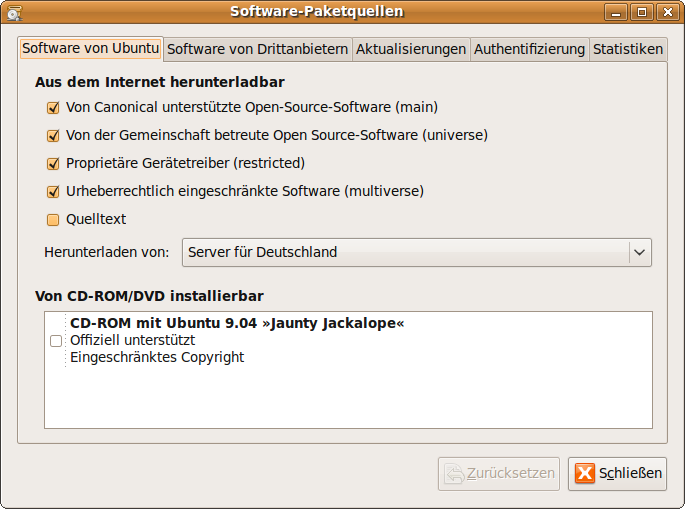
Task: Click the download server dropdown arrow
Action: tap(640, 253)
